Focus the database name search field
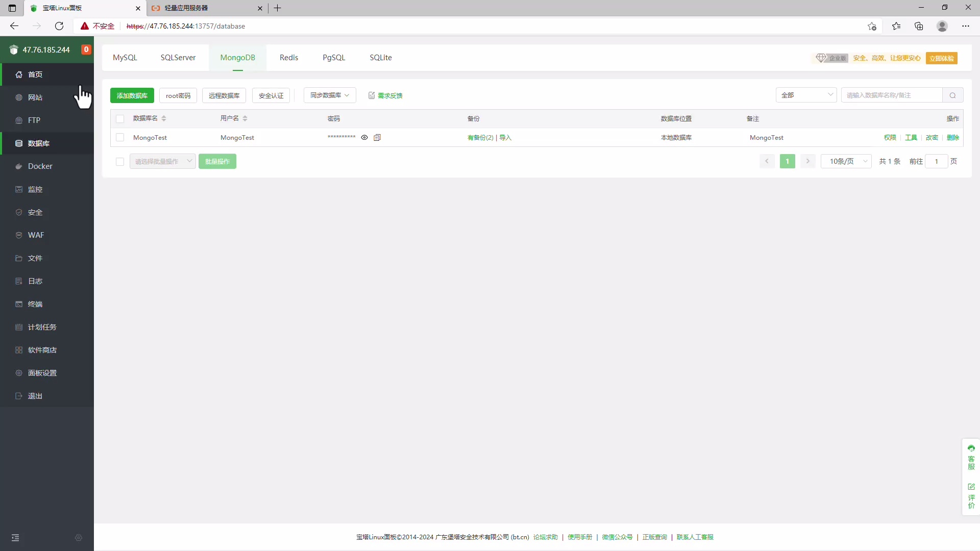980x551 pixels. (x=891, y=95)
